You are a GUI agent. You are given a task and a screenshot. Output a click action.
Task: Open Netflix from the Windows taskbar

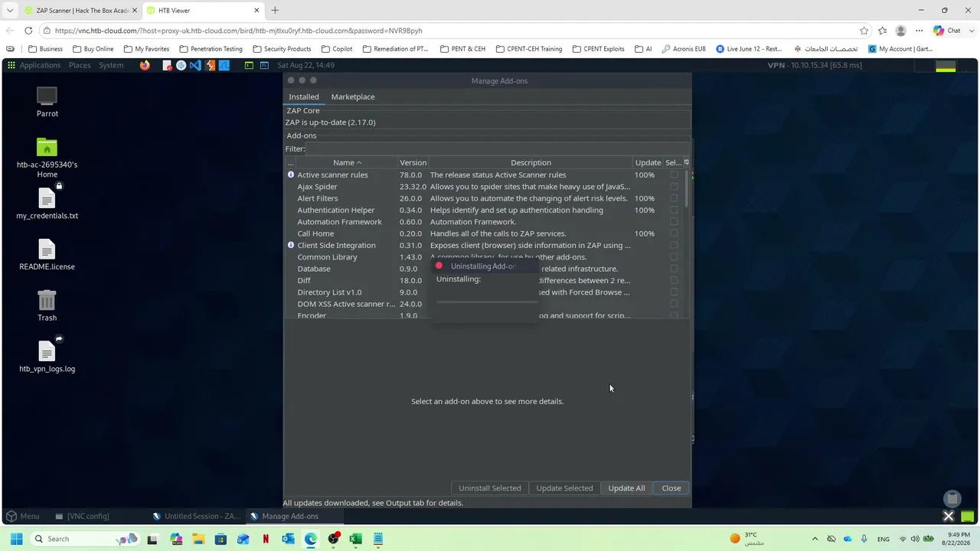pyautogui.click(x=266, y=539)
